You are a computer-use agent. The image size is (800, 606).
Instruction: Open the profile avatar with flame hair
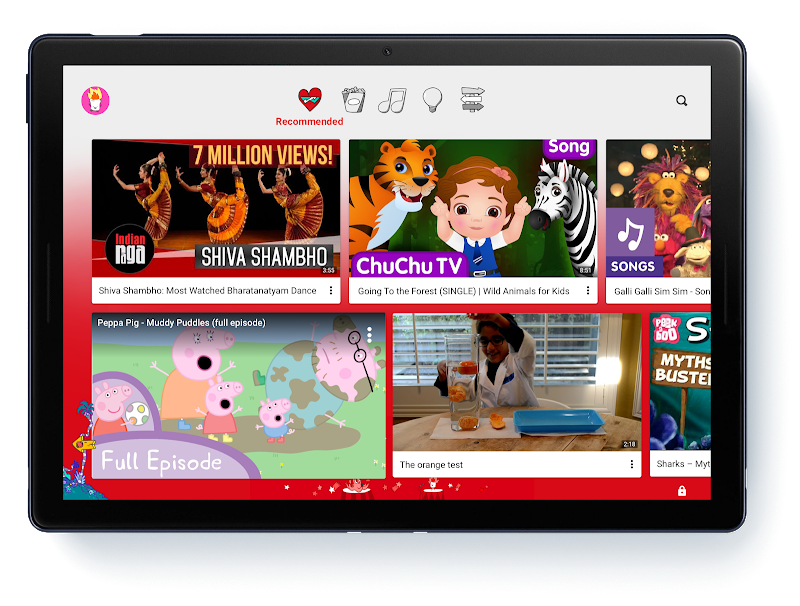95,100
